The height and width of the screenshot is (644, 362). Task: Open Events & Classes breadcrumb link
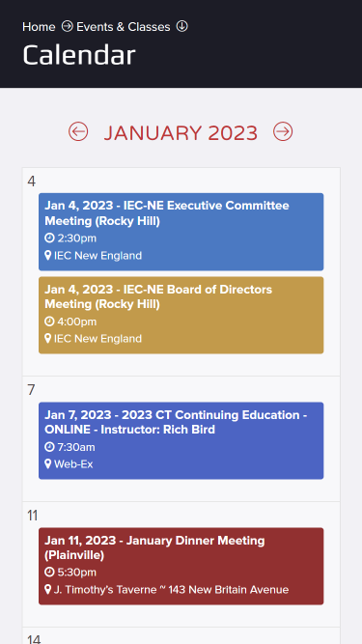pos(124,27)
